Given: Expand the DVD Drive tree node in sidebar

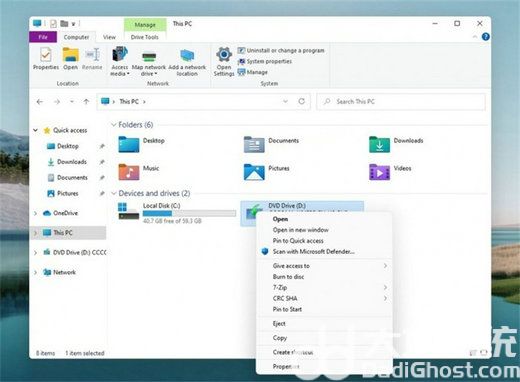Looking at the screenshot, I should point(35,253).
